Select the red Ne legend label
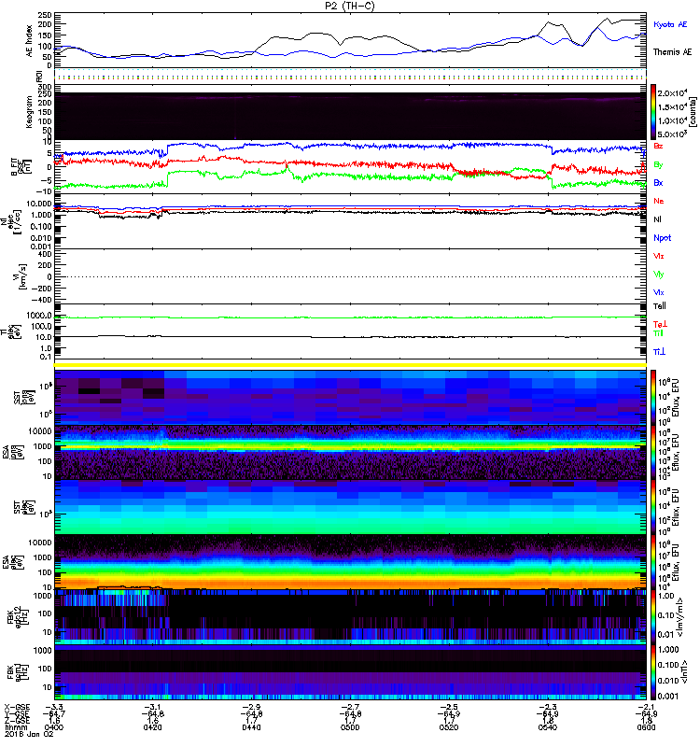Screen dimensions: 700x747 tap(659, 201)
